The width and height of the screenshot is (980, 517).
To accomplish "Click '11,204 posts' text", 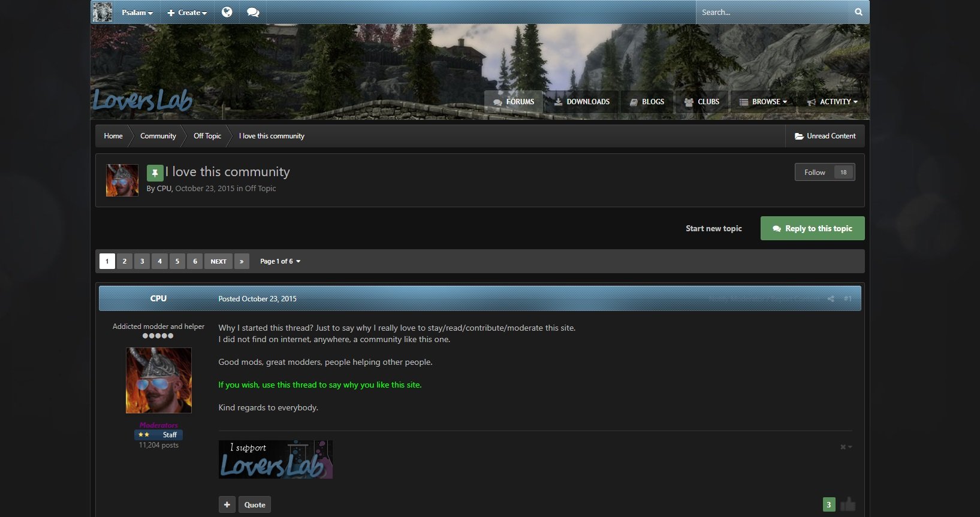I will pos(158,445).
